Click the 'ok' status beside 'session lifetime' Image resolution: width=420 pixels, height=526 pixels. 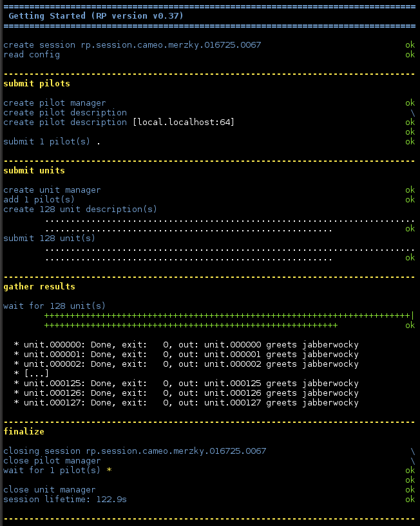(x=410, y=500)
